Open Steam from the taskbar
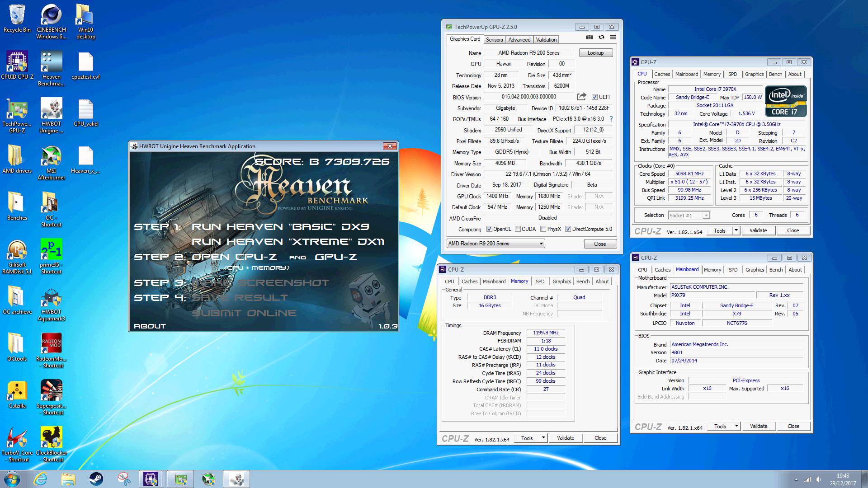 click(96, 479)
